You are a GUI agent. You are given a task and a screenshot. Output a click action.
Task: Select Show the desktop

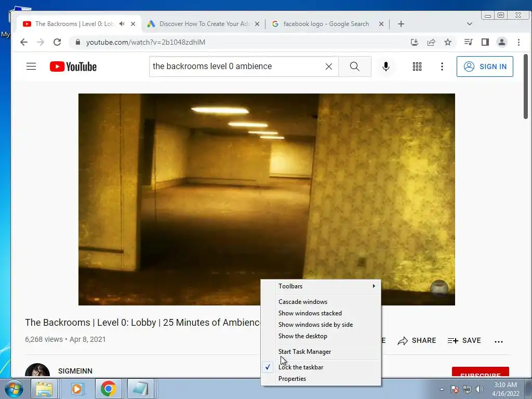tap(321, 336)
